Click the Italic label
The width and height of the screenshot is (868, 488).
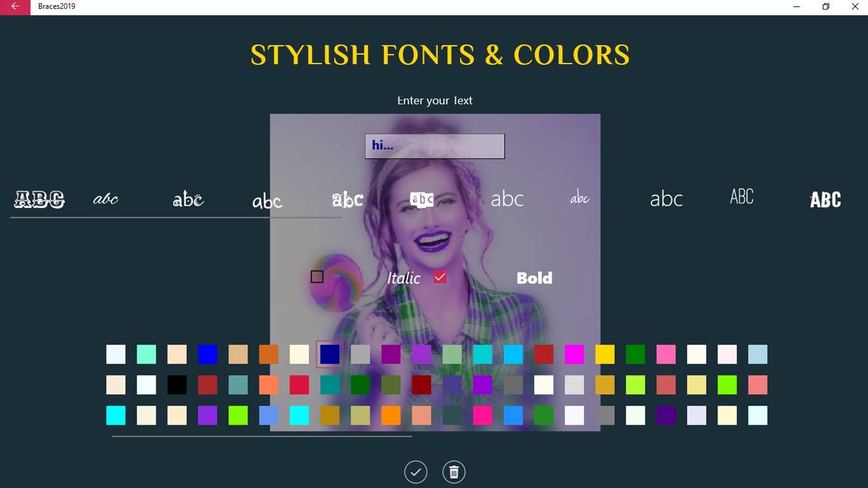403,278
